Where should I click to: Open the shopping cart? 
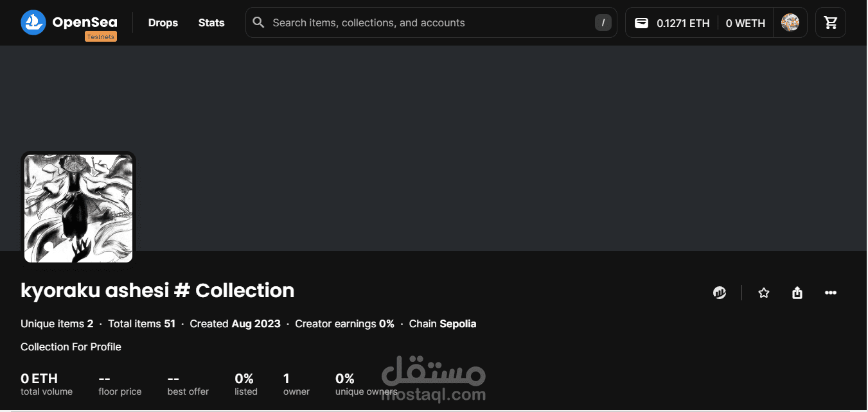point(831,23)
